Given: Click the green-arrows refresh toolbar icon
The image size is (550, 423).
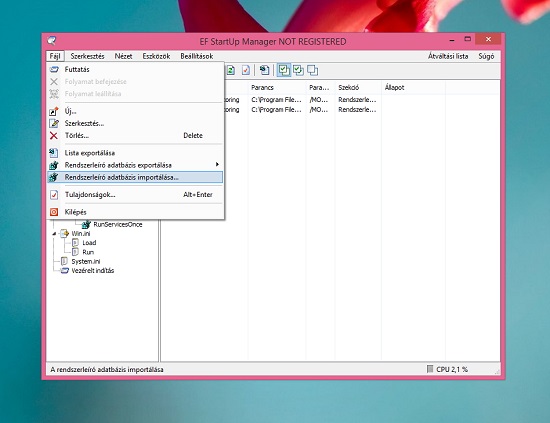Looking at the screenshot, I should tap(231, 70).
